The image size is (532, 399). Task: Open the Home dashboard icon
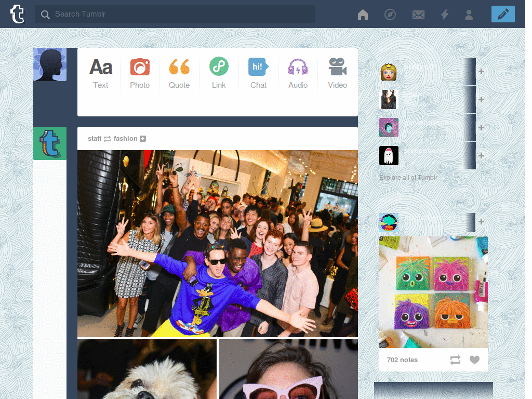click(363, 15)
